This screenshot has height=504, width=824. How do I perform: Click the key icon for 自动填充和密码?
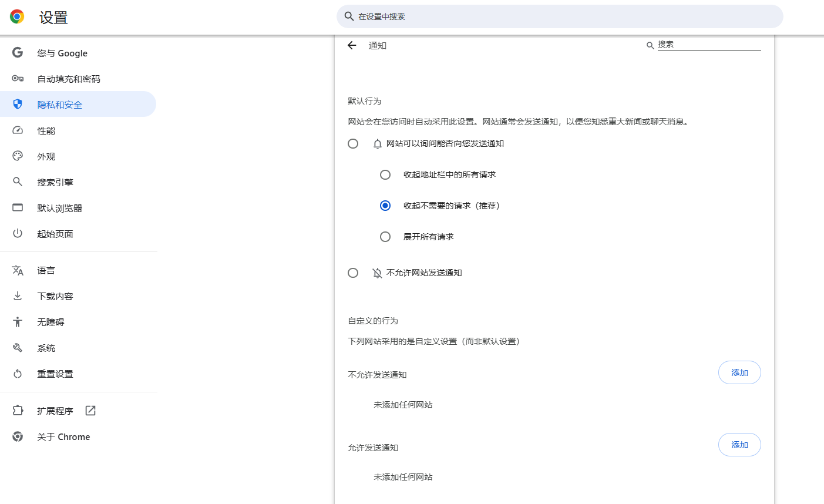(x=18, y=79)
